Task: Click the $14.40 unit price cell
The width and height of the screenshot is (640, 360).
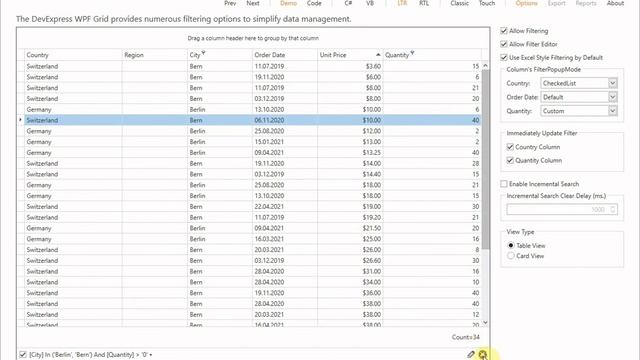Action: [350, 174]
